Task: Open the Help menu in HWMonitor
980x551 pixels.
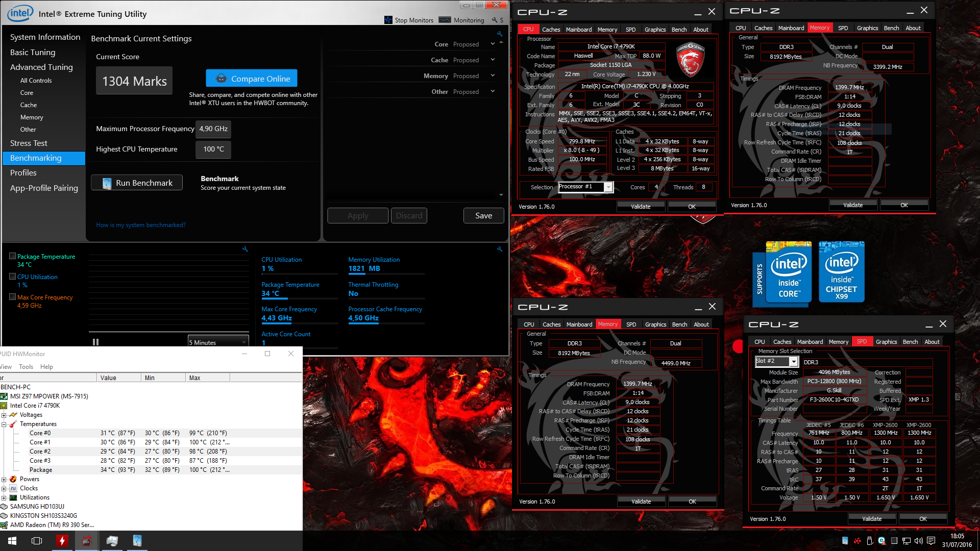Action: [x=46, y=367]
